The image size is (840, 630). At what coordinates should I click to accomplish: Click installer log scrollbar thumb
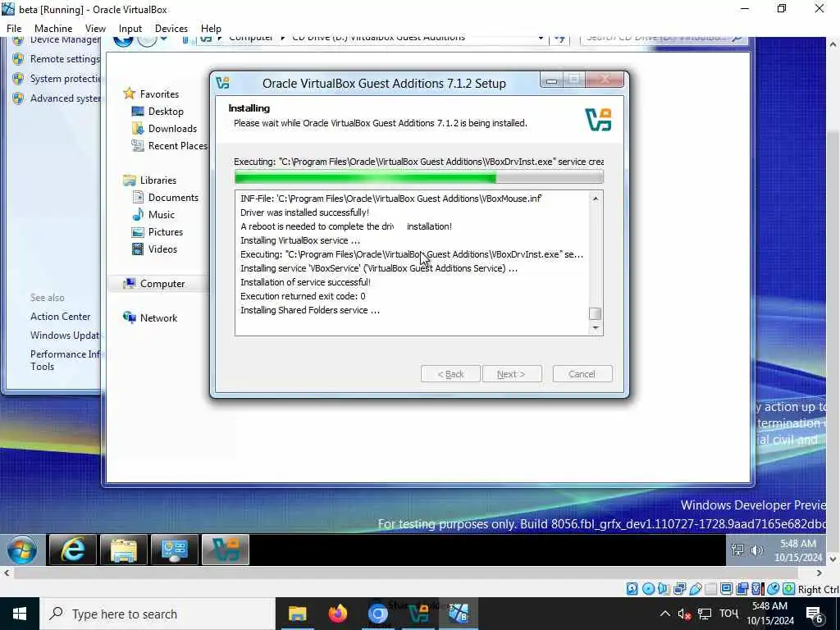[x=595, y=313]
